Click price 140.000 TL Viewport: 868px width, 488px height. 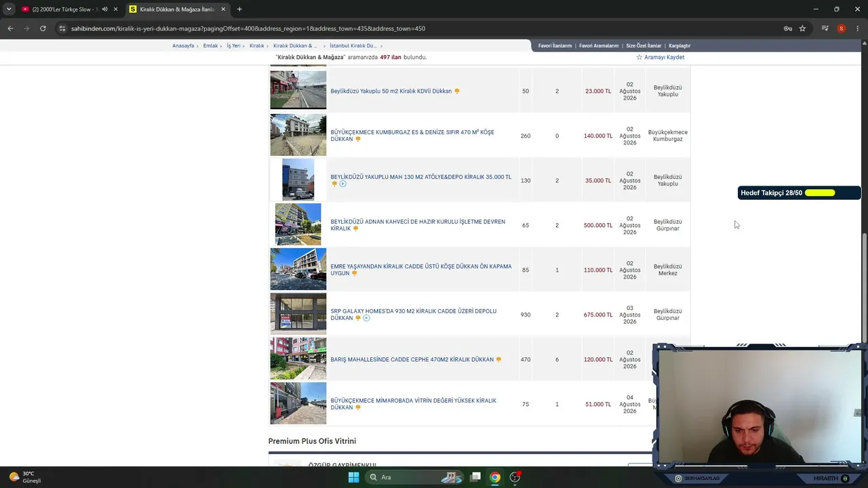point(598,136)
